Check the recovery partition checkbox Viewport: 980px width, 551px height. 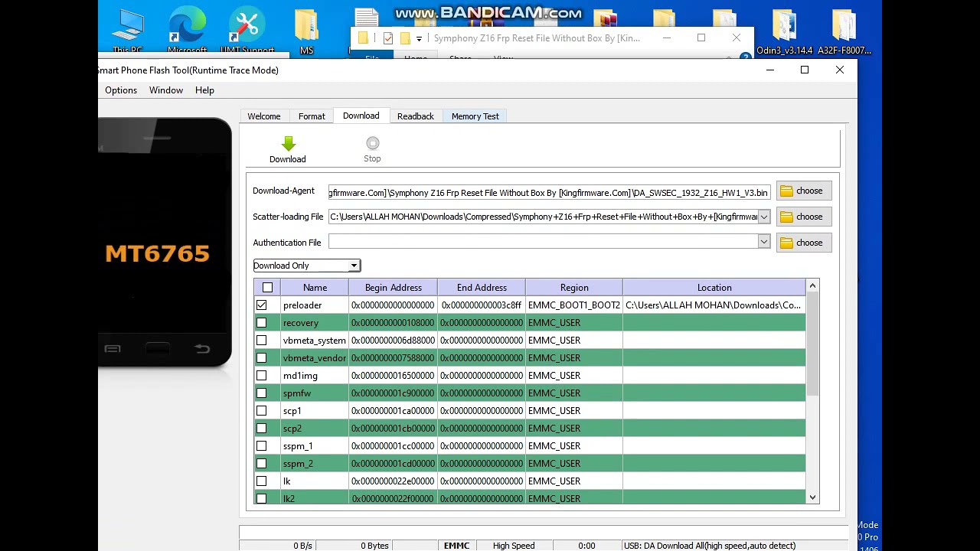pyautogui.click(x=262, y=323)
